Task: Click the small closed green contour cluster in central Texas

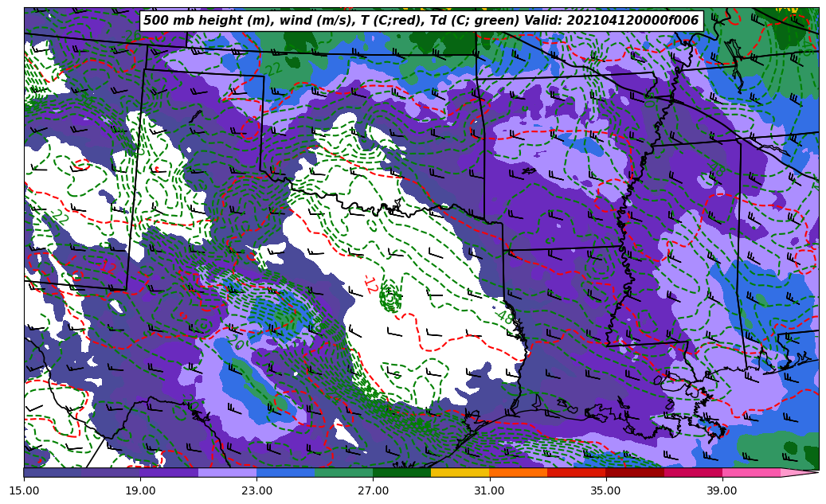Action: pyautogui.click(x=390, y=298)
